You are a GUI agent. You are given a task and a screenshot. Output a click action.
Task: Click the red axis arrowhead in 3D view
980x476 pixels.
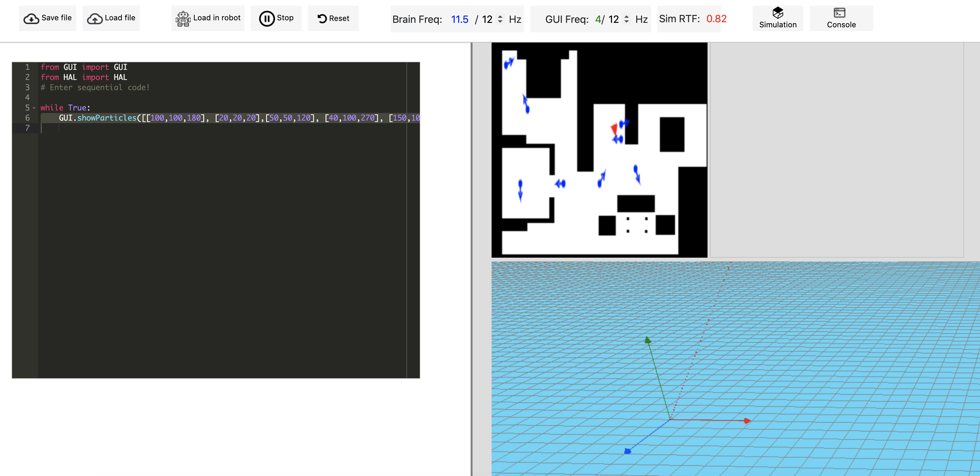click(x=747, y=421)
